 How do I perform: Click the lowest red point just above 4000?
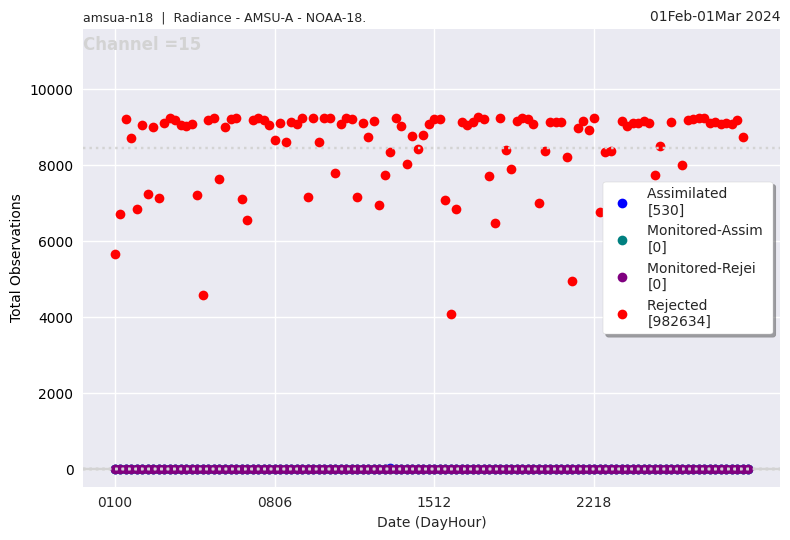tap(451, 314)
